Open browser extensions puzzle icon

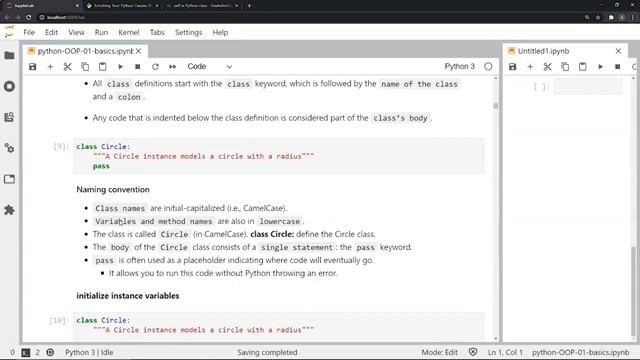[x=611, y=18]
